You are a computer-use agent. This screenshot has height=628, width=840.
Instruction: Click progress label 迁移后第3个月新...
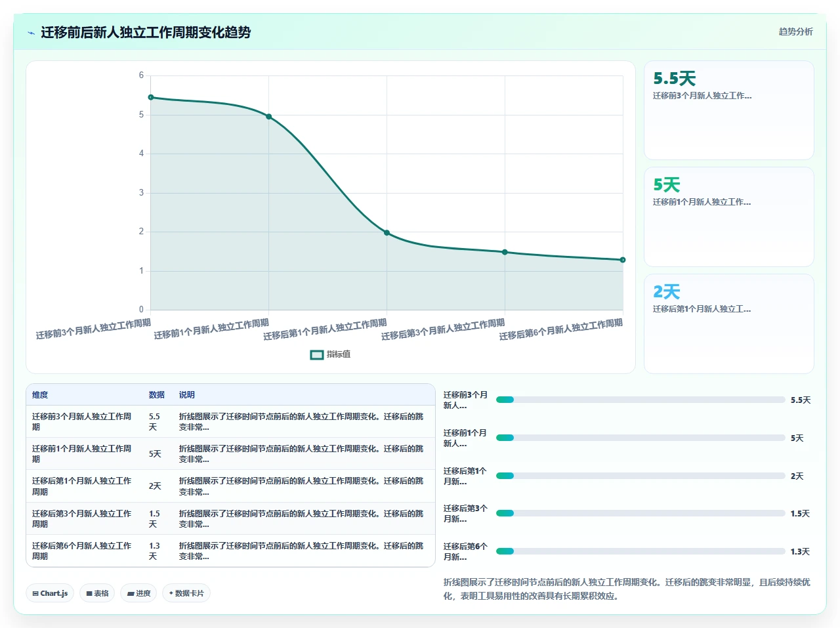[x=466, y=513]
